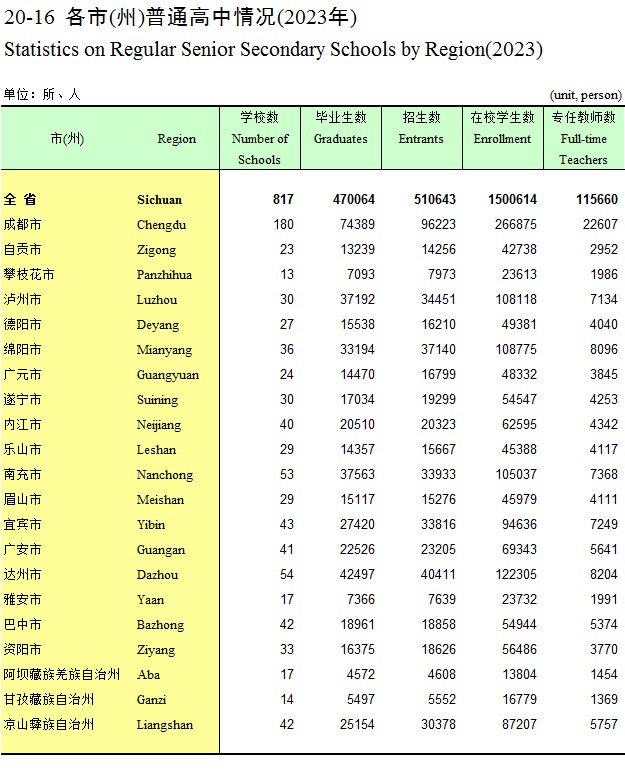
Task: Click the Dazhou enrollment value 122305
Action: point(516,575)
